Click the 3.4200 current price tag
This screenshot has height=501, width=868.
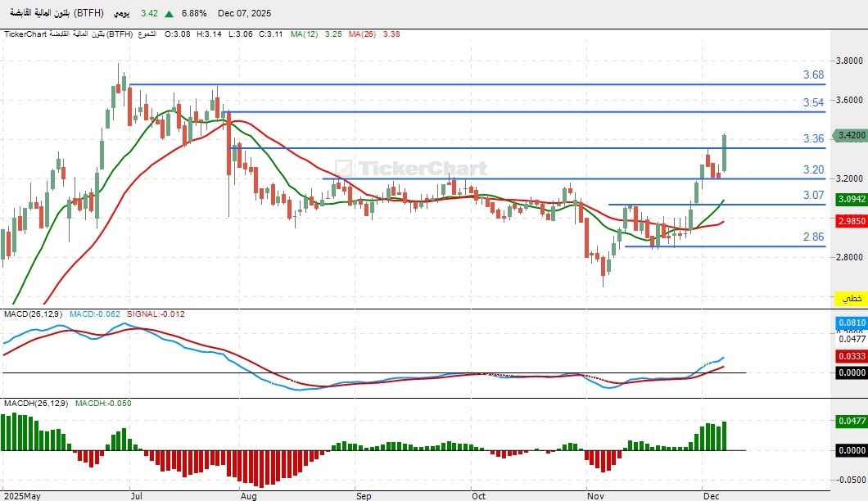coord(851,135)
